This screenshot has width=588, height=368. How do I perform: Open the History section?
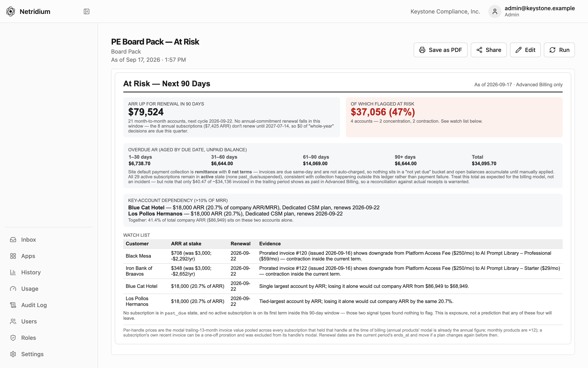click(x=49, y=272)
